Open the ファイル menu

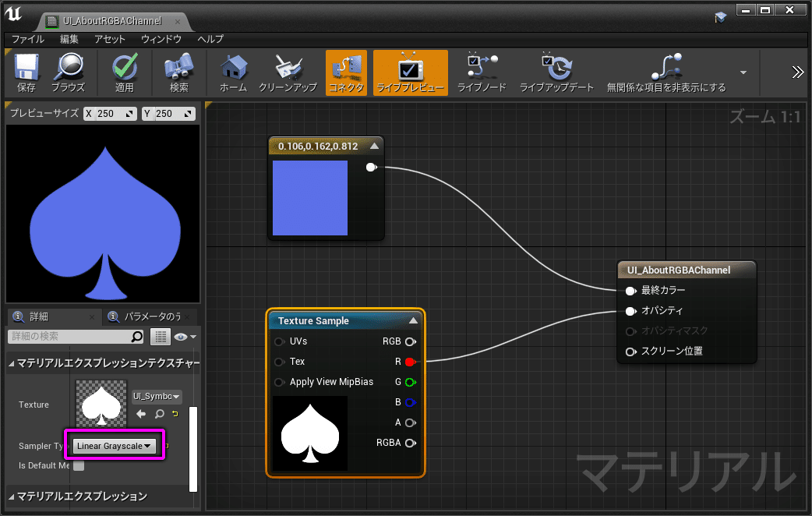tap(28, 40)
